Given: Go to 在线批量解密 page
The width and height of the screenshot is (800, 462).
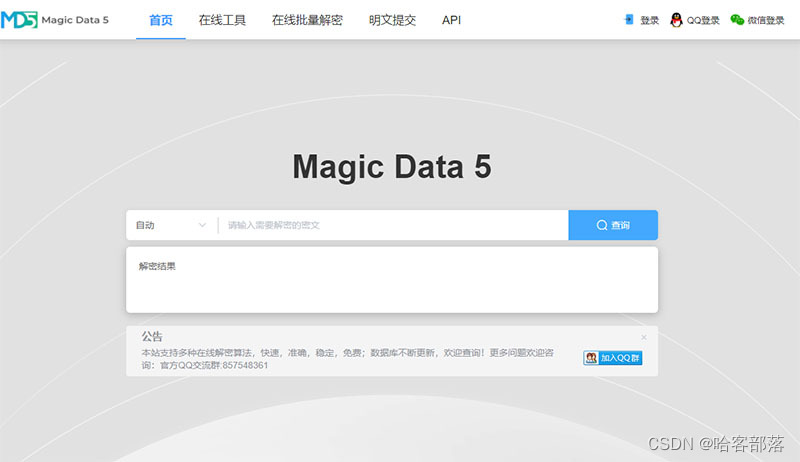Looking at the screenshot, I should tap(307, 20).
